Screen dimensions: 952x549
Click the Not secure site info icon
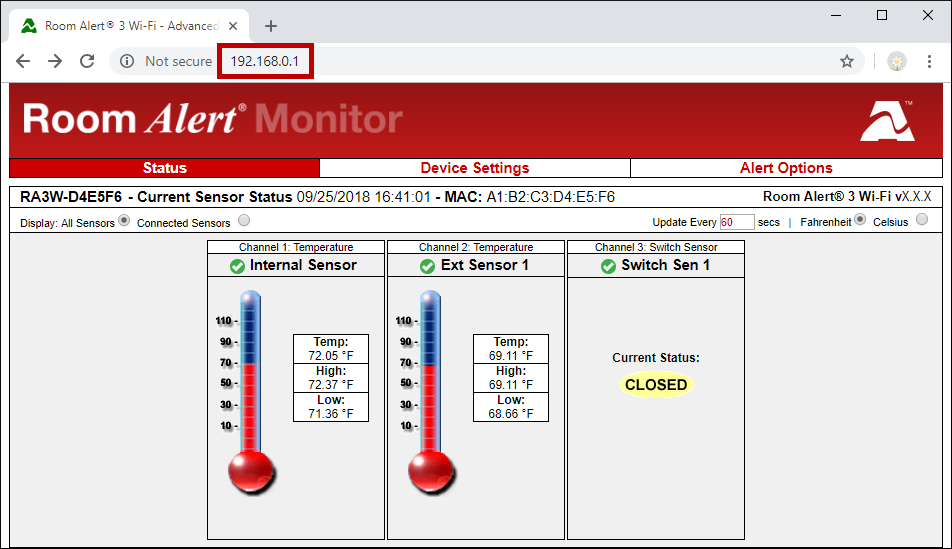pos(127,61)
